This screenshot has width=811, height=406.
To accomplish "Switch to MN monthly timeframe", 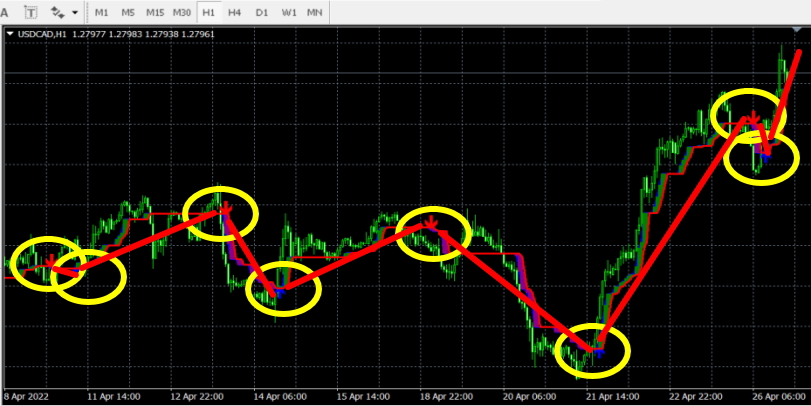I will coord(314,12).
